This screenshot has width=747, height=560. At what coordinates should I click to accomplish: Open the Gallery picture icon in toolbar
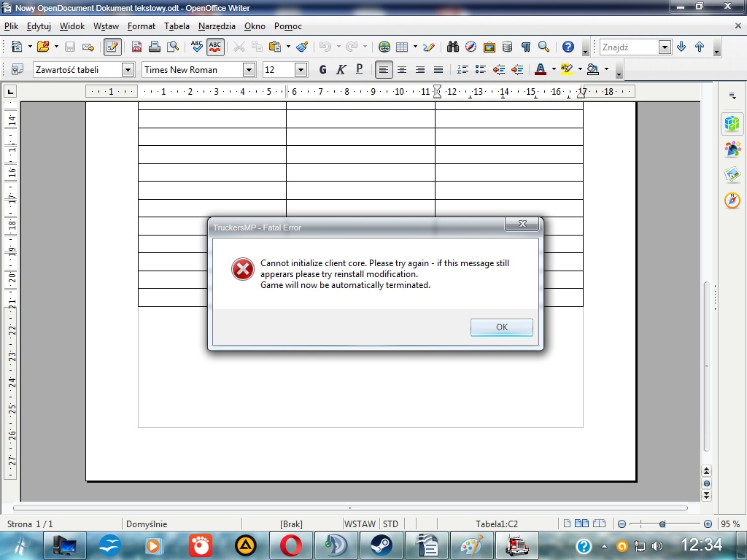tap(489, 46)
